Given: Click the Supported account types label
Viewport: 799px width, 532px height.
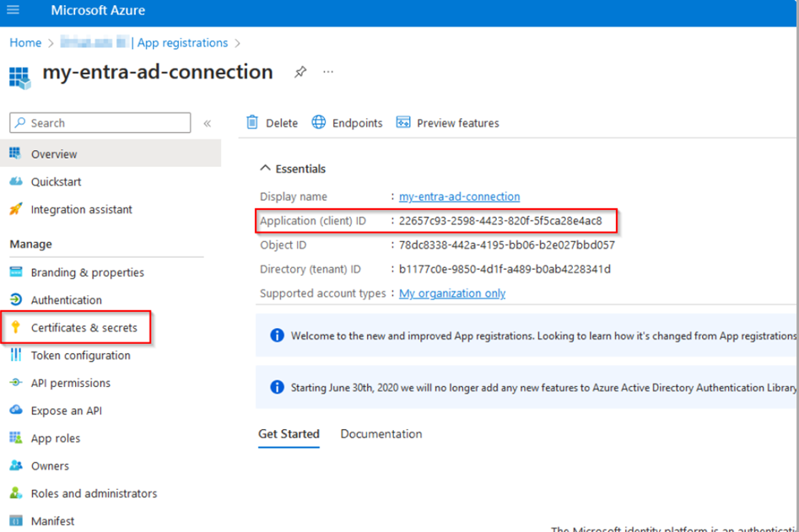Looking at the screenshot, I should point(322,293).
